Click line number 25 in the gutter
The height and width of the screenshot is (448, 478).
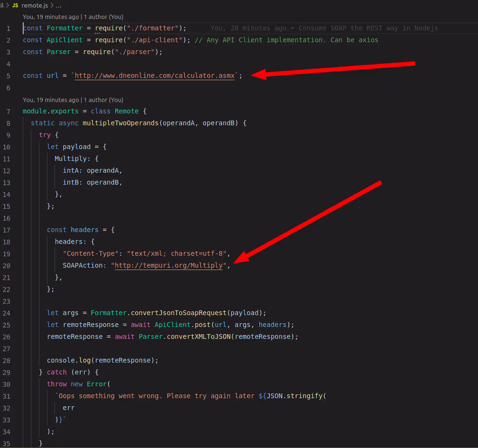tap(7, 325)
